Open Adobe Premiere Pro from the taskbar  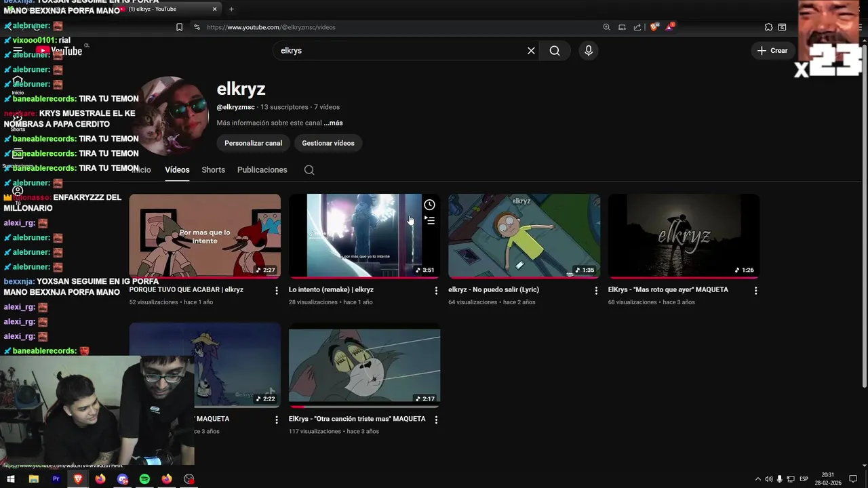(56, 479)
